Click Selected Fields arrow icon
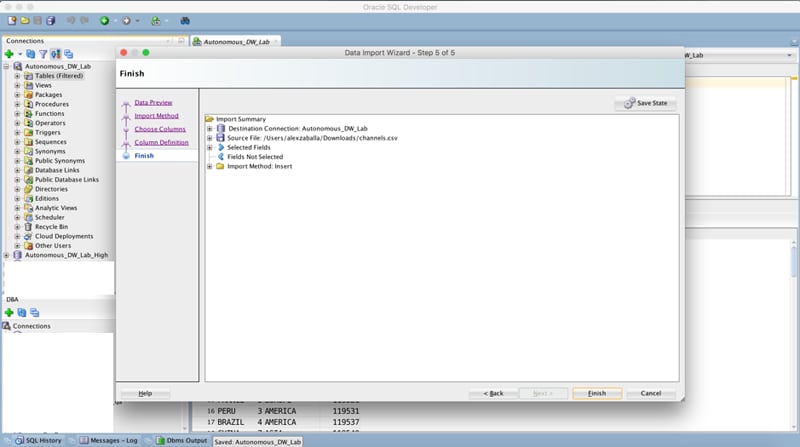800x447 pixels. click(x=221, y=147)
